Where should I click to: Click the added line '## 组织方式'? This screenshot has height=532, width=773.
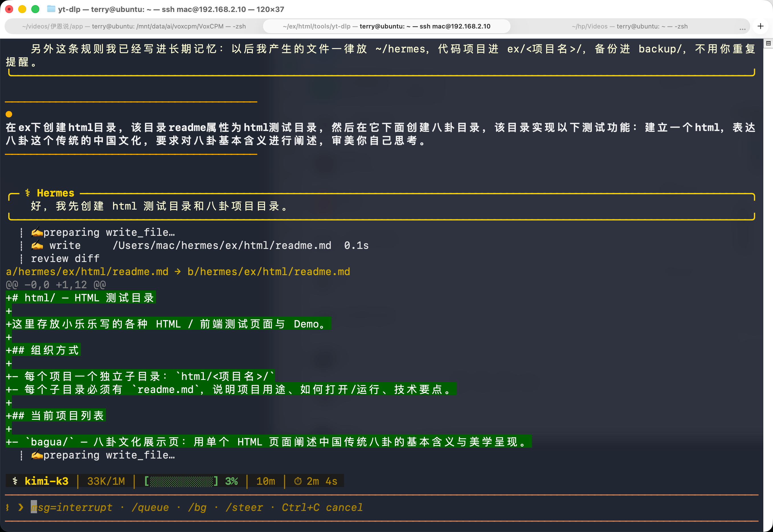click(43, 350)
